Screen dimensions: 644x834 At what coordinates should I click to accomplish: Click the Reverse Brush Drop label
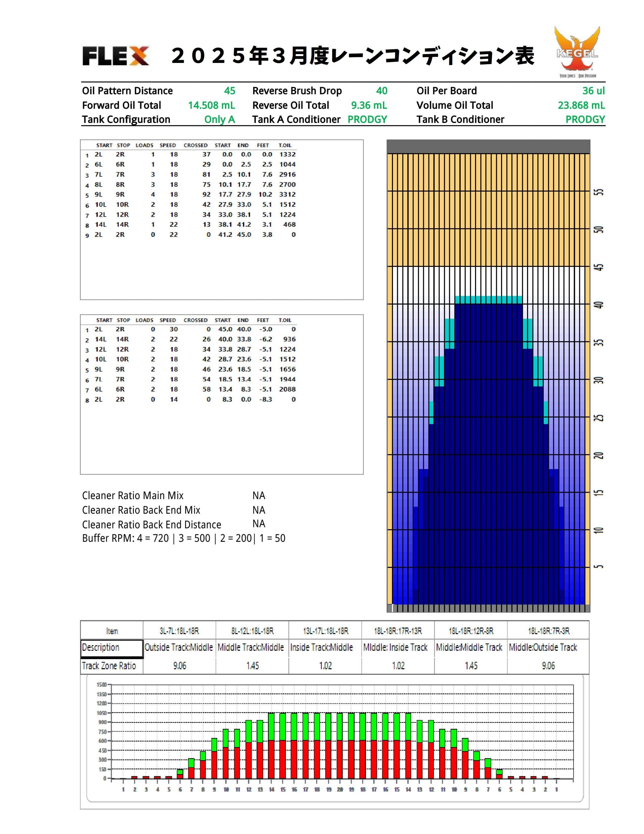[x=297, y=91]
